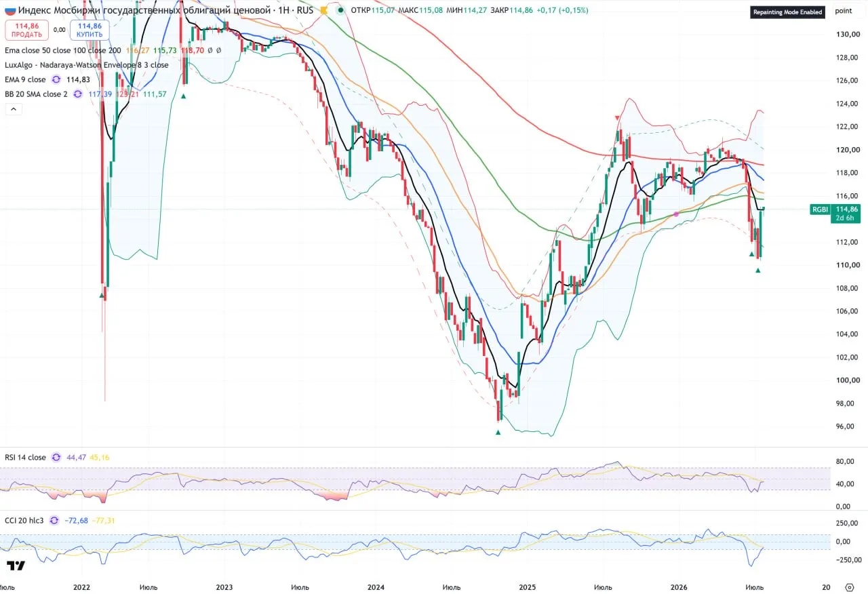868x594 pixels.
Task: Select the Ema close 50 100 200 legend
Action: pos(63,50)
